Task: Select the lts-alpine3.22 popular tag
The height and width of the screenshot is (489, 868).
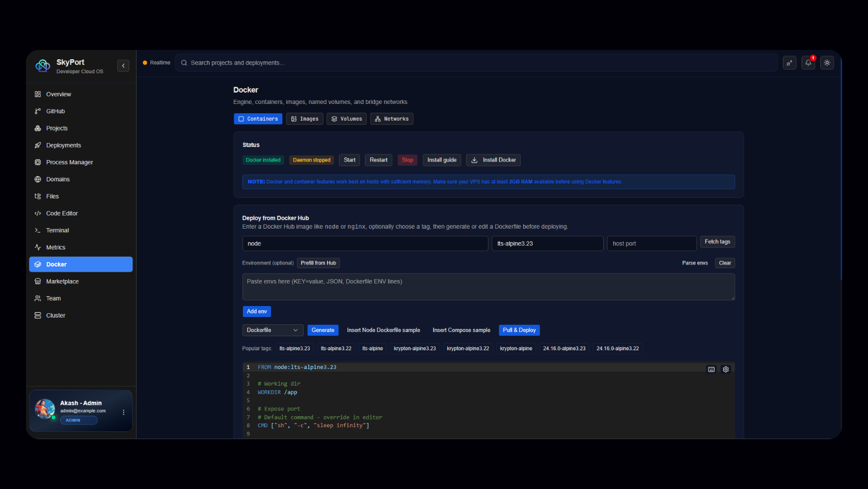Action: tap(336, 349)
